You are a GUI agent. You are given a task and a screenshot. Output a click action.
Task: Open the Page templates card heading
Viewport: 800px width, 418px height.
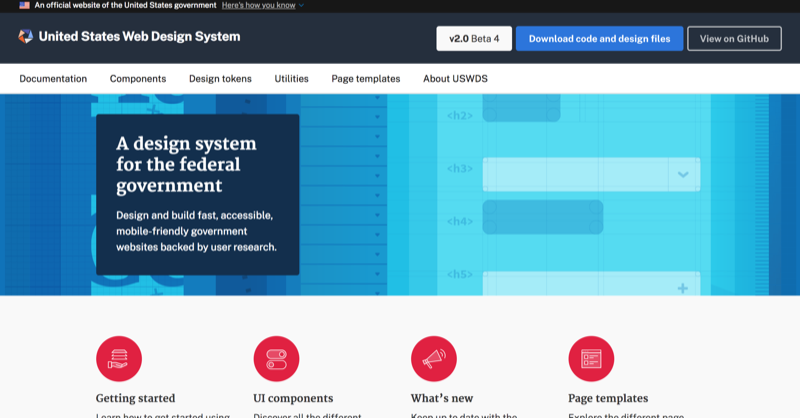pyautogui.click(x=608, y=398)
